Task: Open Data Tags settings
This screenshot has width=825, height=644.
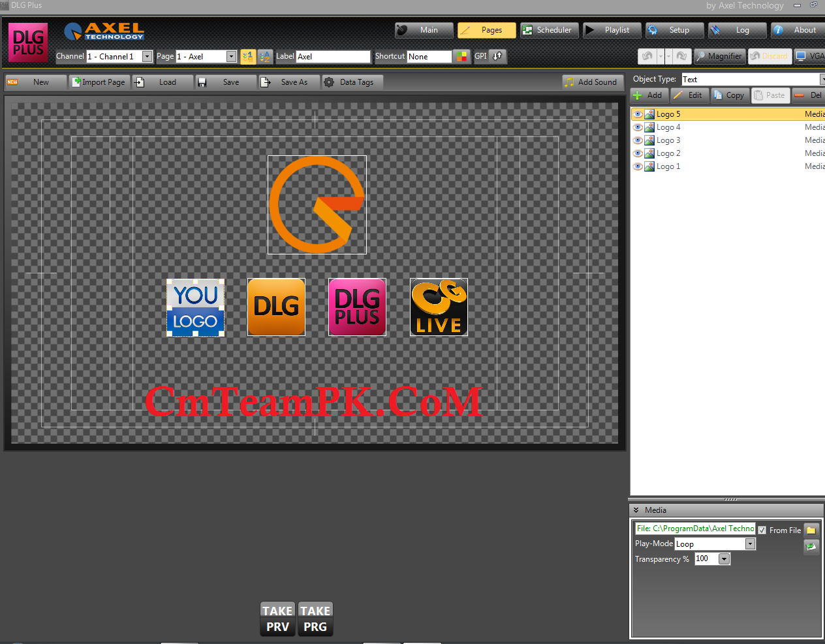Action: coord(352,82)
